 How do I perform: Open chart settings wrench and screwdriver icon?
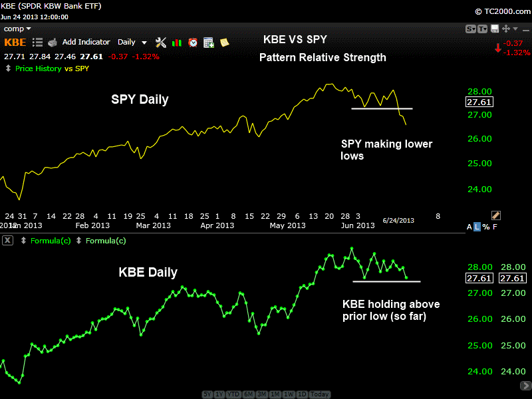click(160, 43)
